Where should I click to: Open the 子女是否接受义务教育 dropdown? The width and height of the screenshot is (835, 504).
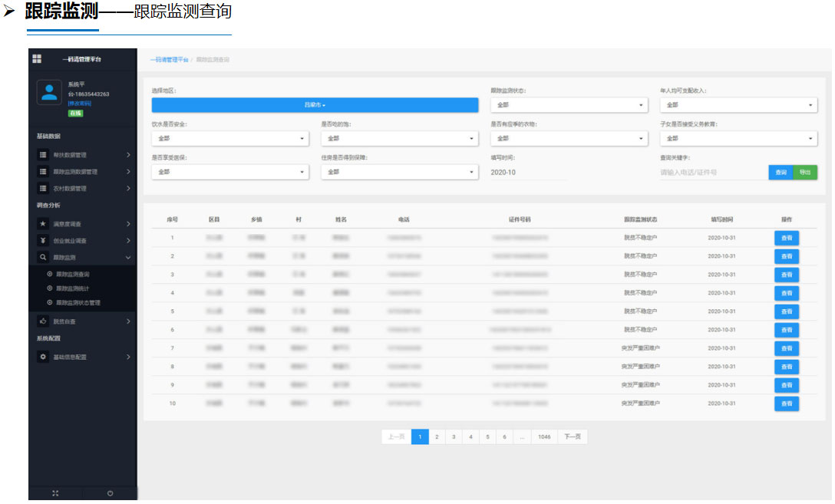click(x=738, y=138)
